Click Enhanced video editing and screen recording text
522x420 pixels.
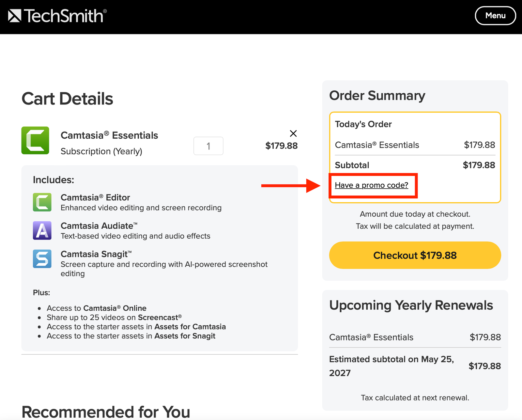[x=141, y=208]
